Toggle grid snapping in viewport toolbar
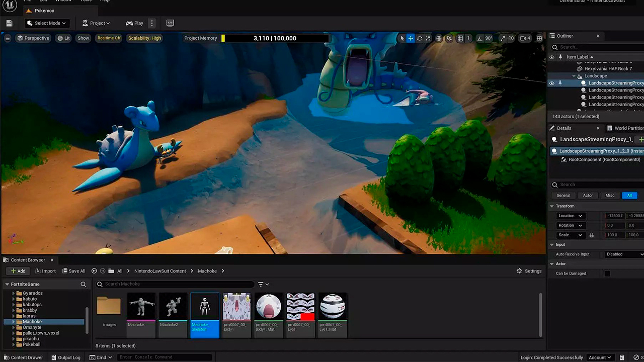This screenshot has height=362, width=644. (460, 38)
